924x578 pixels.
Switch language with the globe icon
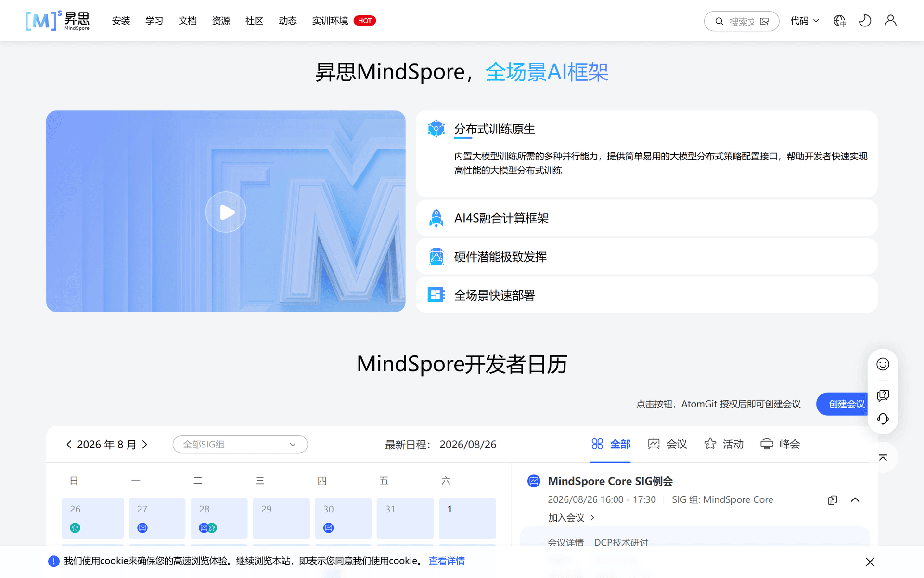coord(840,21)
